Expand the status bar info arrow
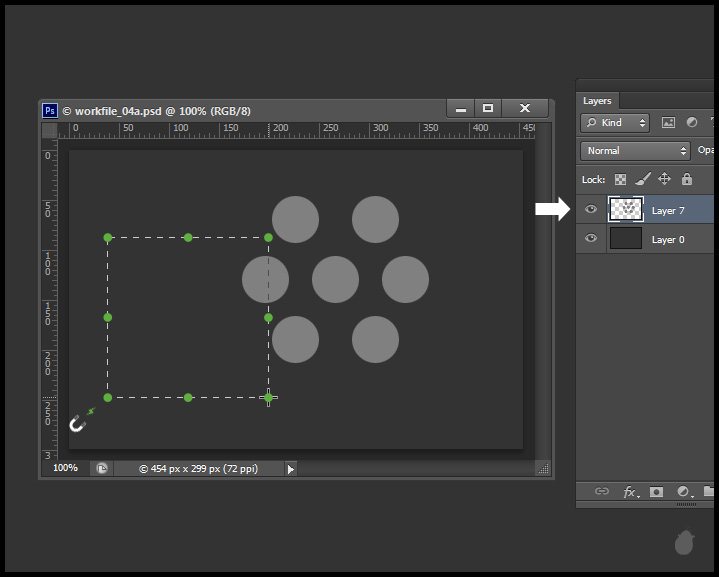 [x=291, y=468]
